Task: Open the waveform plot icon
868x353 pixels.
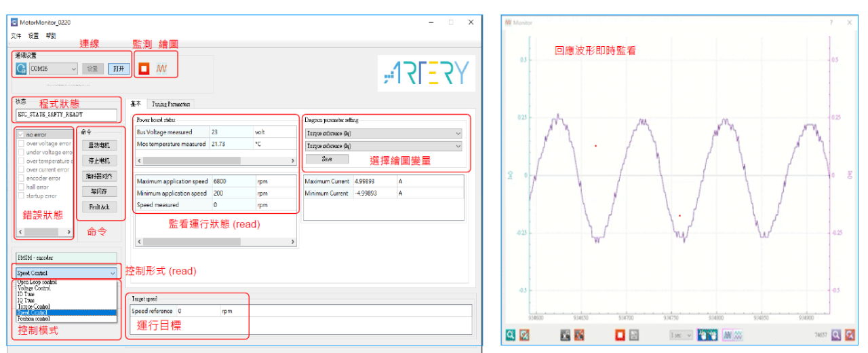Action: (161, 69)
